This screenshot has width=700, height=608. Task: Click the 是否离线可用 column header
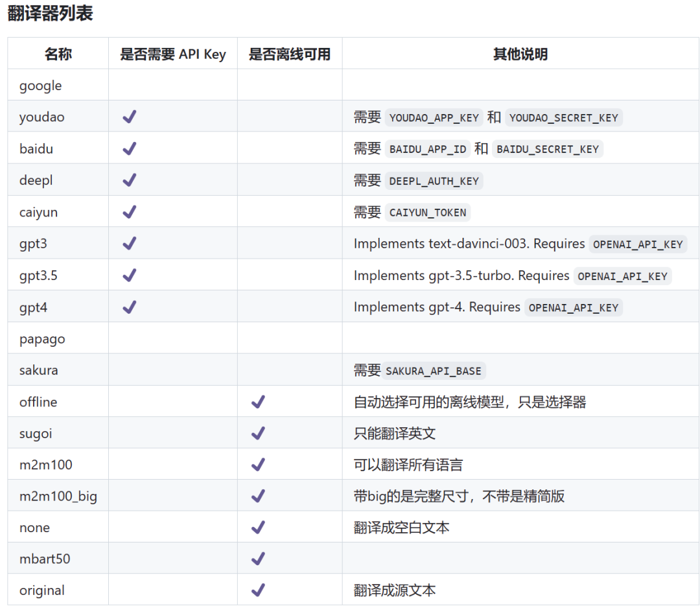click(x=290, y=54)
